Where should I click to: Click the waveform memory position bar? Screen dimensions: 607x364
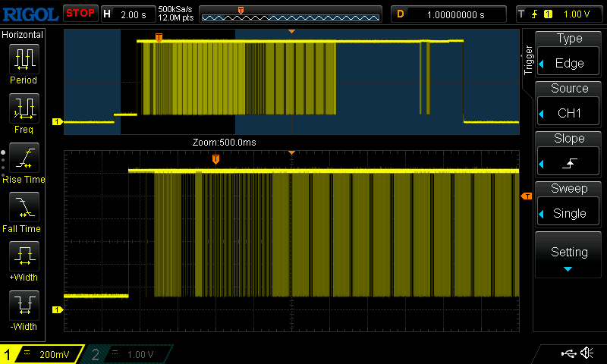pos(291,14)
